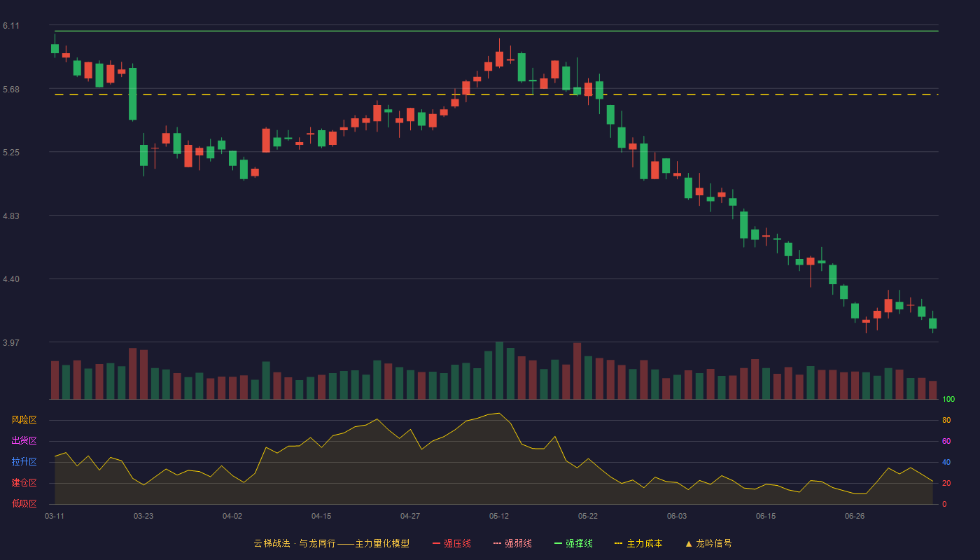Select the 建仓区 zone label
Image resolution: width=980 pixels, height=560 pixels.
[24, 483]
